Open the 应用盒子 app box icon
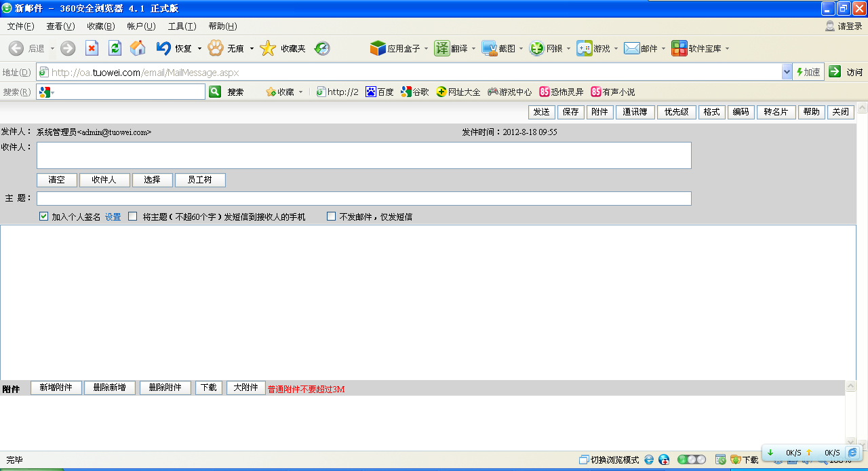868x471 pixels. (378, 48)
